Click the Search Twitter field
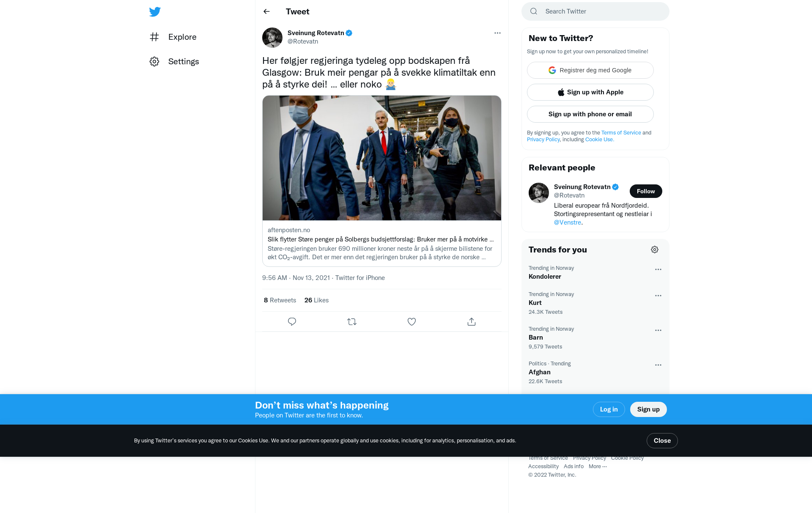Screen dimensions: 812x513 pyautogui.click(x=595, y=11)
